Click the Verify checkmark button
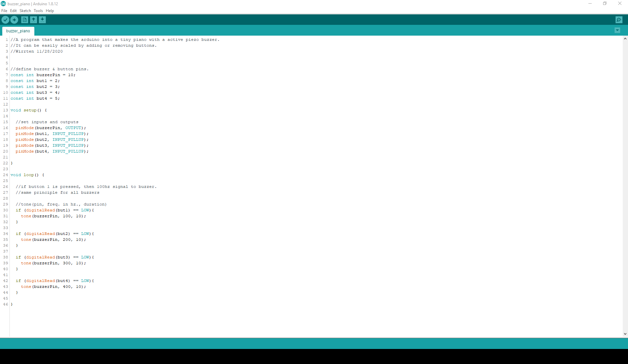628x364 pixels. pyautogui.click(x=5, y=20)
